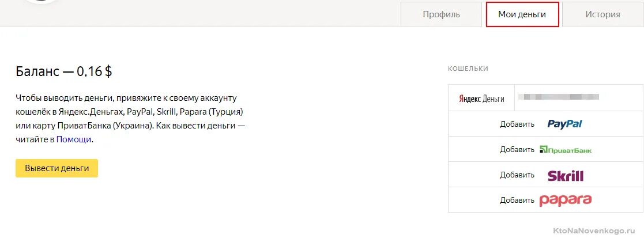Click Добавить next to ПриватБанк

(x=517, y=150)
